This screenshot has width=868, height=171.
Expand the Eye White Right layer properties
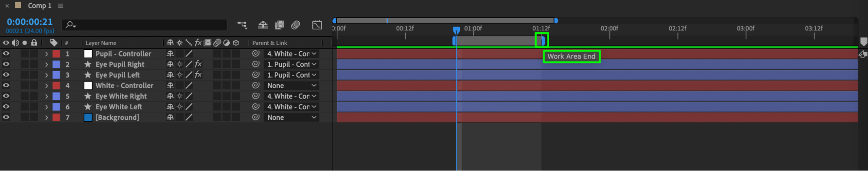pyautogui.click(x=46, y=96)
